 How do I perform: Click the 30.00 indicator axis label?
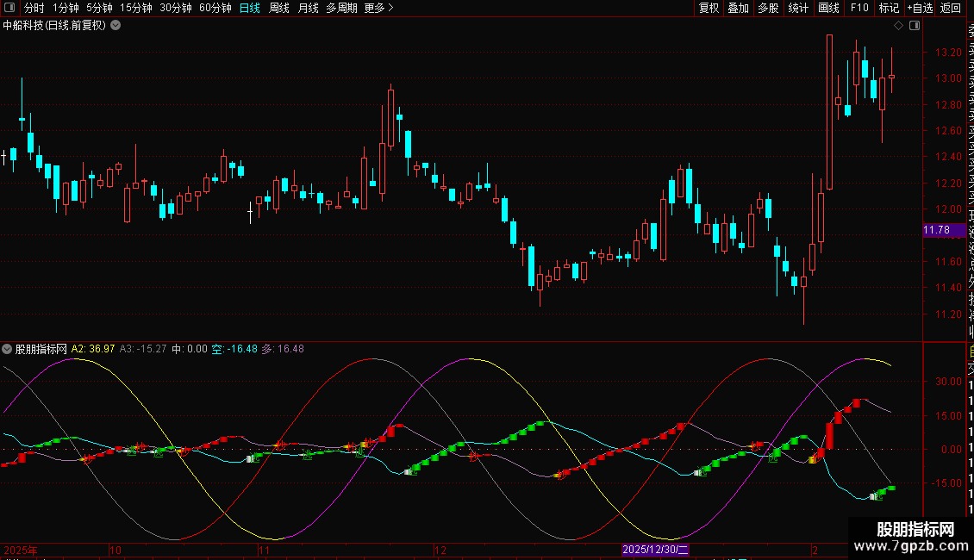pyautogui.click(x=948, y=382)
